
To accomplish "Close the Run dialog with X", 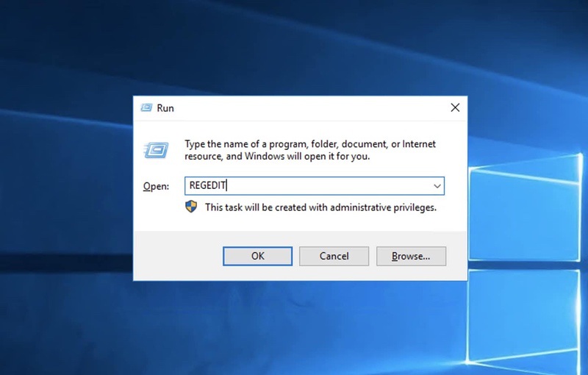I will click(455, 107).
